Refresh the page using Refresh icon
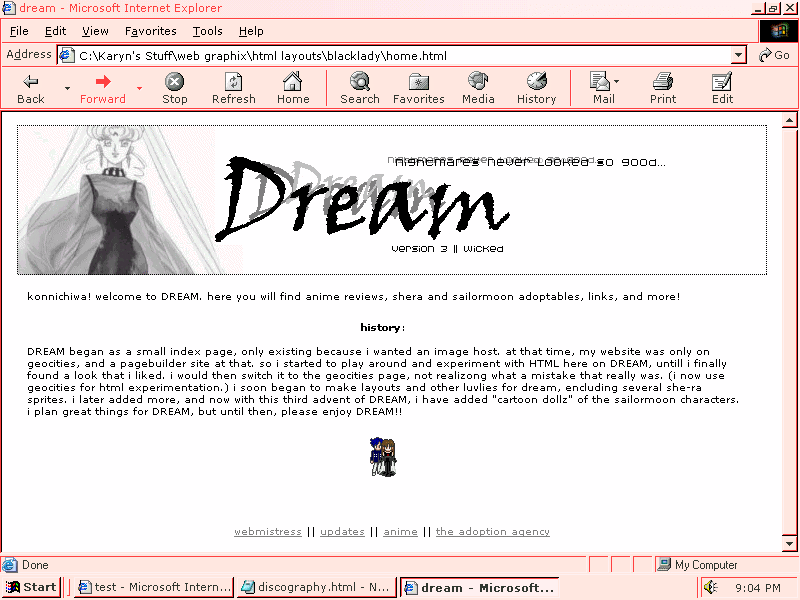The height and width of the screenshot is (600, 800). click(x=234, y=83)
